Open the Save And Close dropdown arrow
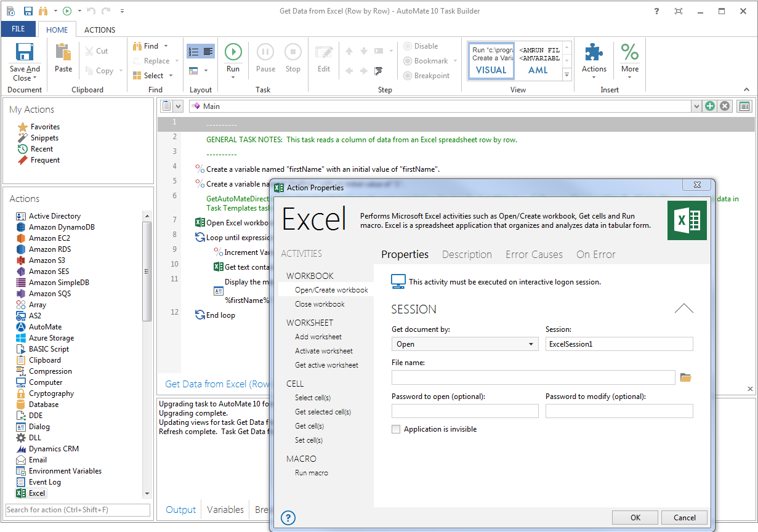The height and width of the screenshot is (532, 758). [34, 78]
